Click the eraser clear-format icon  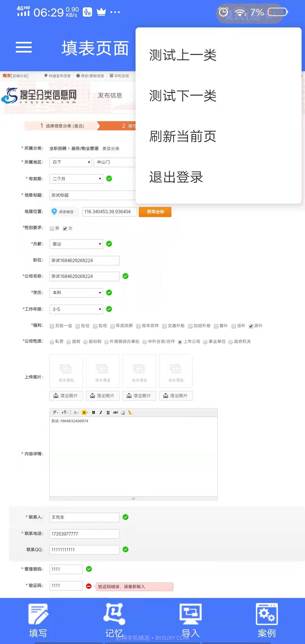123,412
